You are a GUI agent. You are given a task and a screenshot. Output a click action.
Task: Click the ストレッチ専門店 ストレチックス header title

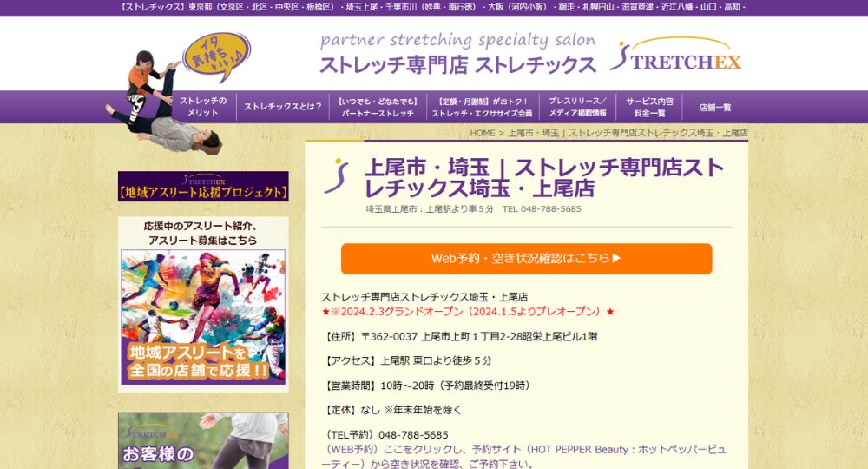pos(457,65)
